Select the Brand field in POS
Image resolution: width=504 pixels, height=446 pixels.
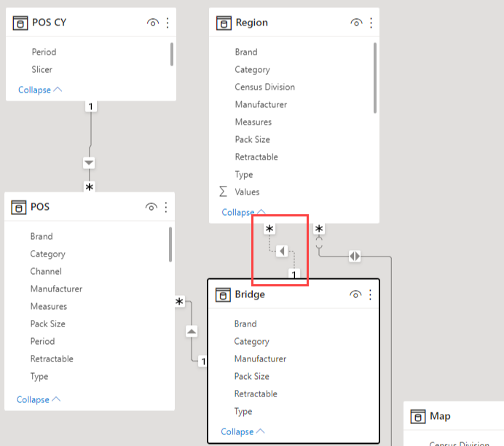coord(42,236)
